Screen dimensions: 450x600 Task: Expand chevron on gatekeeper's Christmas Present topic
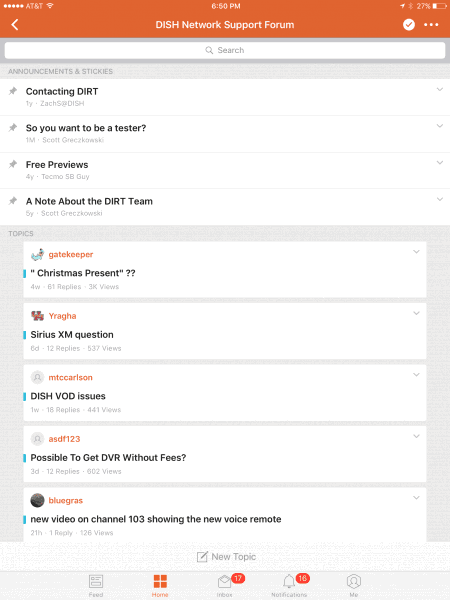click(416, 252)
